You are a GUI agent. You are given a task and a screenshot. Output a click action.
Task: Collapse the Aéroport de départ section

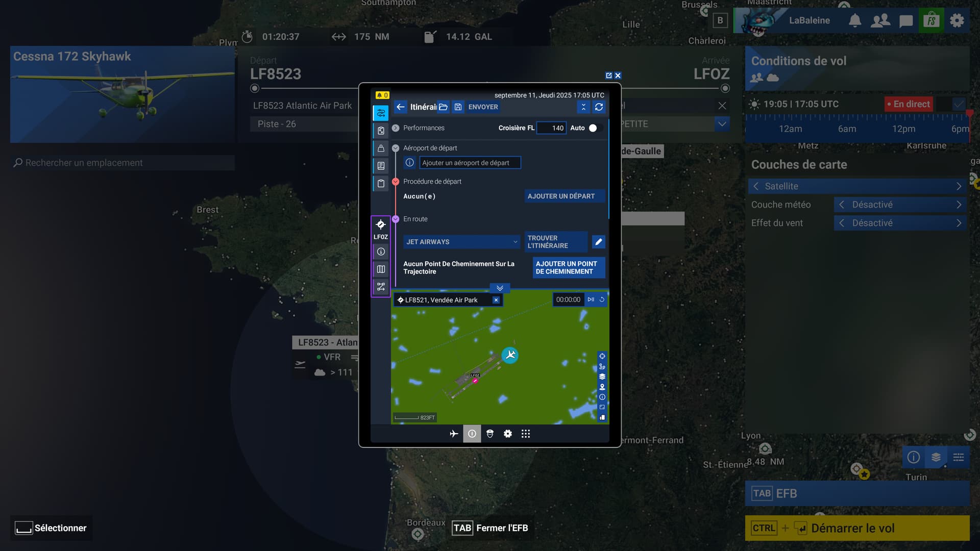click(396, 148)
